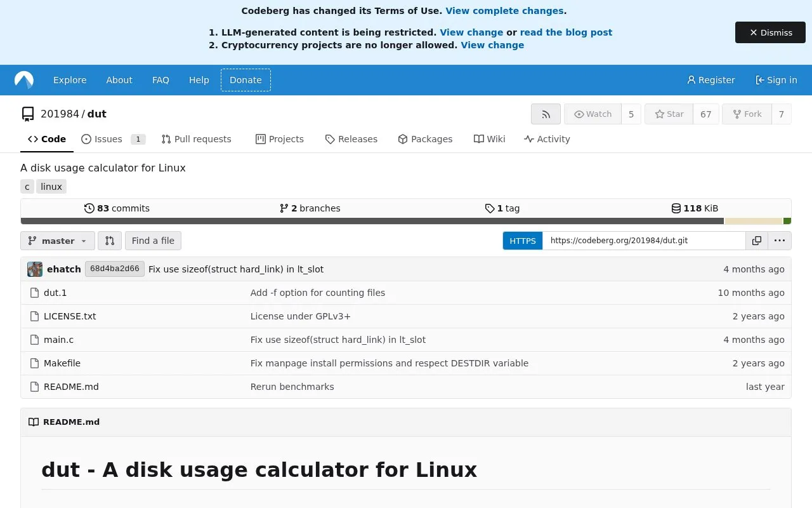Open the dut.1 file
The image size is (812, 508).
click(x=55, y=293)
